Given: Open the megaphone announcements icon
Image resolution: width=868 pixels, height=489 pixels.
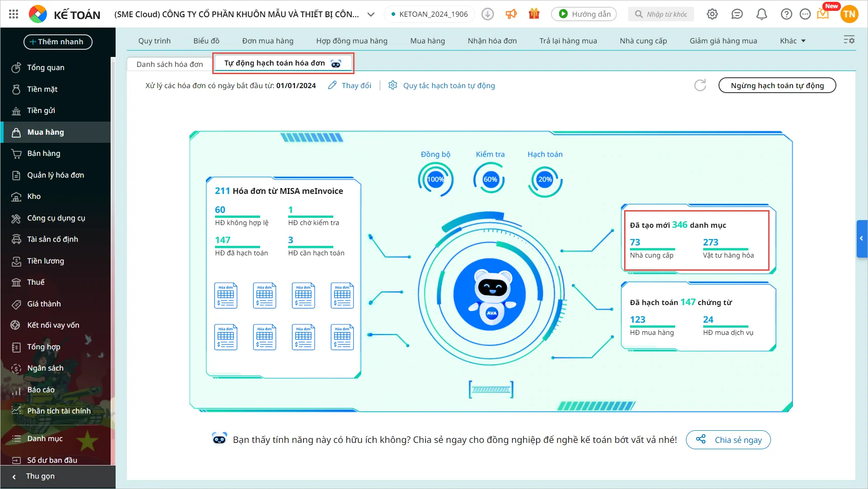Looking at the screenshot, I should pyautogui.click(x=511, y=14).
